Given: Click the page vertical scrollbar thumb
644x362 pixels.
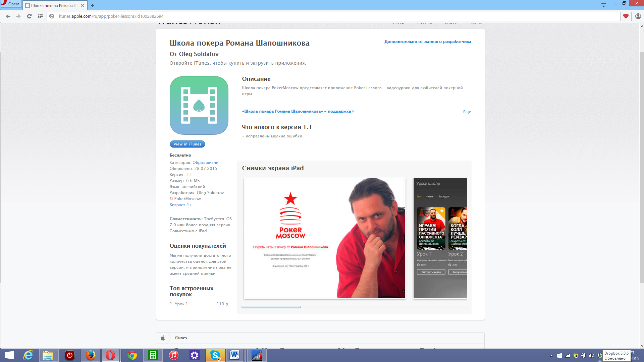Looking at the screenshot, I should coord(642,168).
